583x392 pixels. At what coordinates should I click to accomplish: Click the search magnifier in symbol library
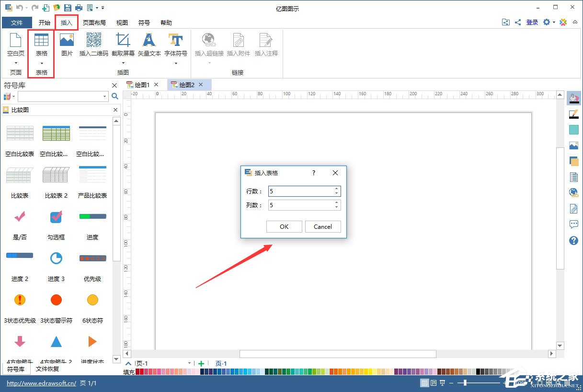point(115,96)
